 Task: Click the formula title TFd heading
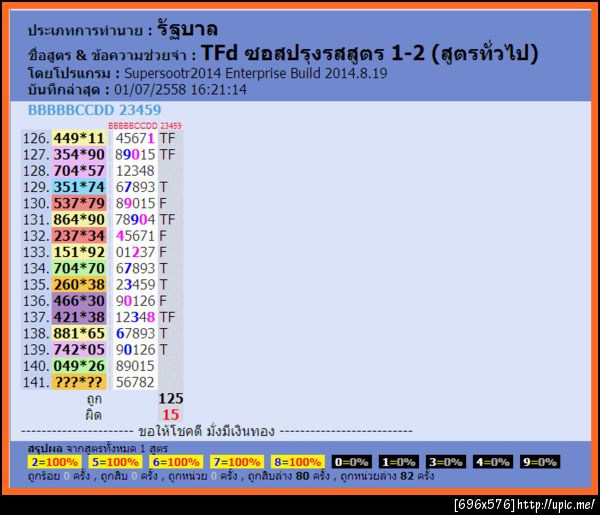(370, 53)
